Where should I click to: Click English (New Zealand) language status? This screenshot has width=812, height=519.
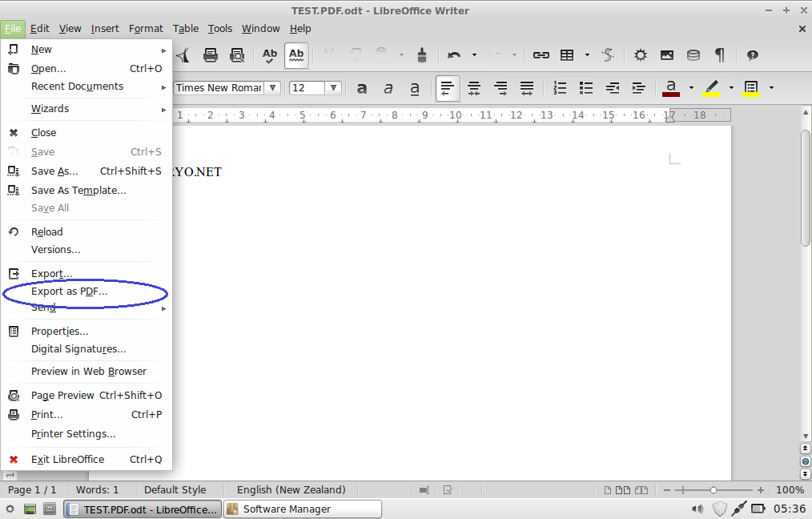291,490
